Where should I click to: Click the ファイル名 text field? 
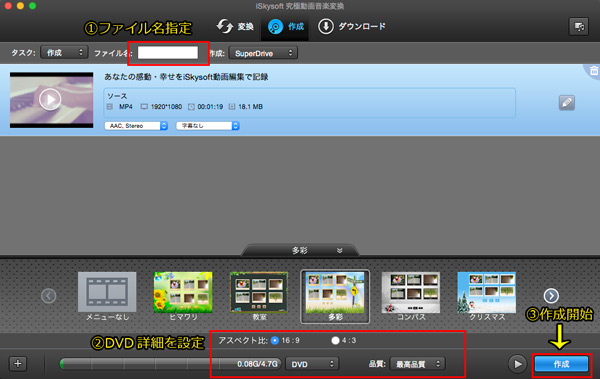click(168, 53)
